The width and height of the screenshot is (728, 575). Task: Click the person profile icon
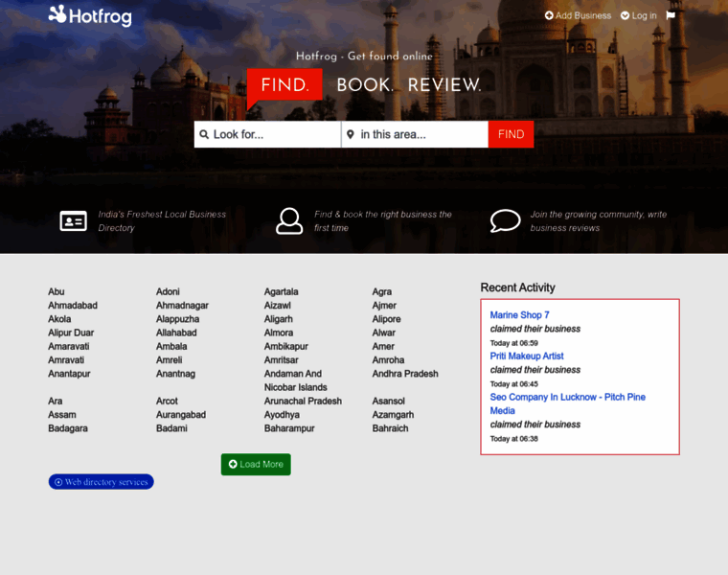[x=289, y=220]
